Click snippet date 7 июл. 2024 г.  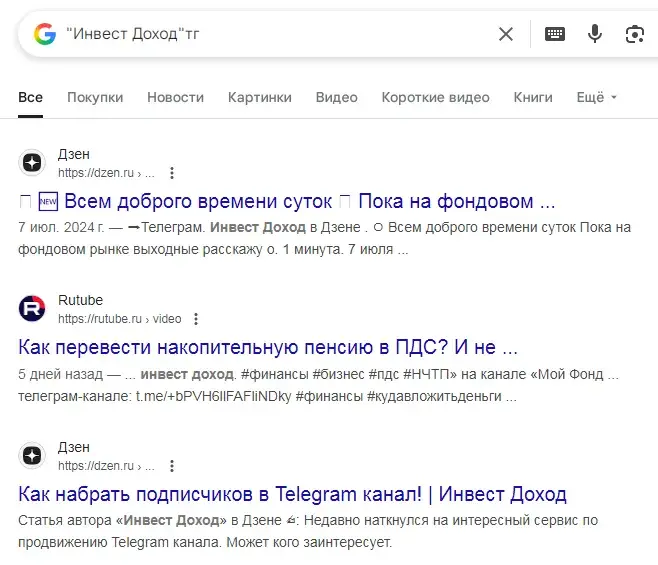61,227
